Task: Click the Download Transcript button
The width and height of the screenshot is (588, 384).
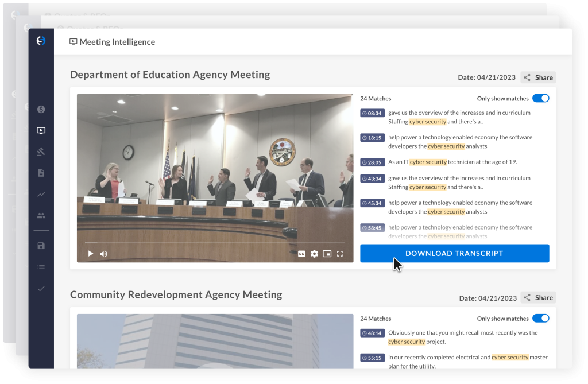Action: click(x=454, y=253)
